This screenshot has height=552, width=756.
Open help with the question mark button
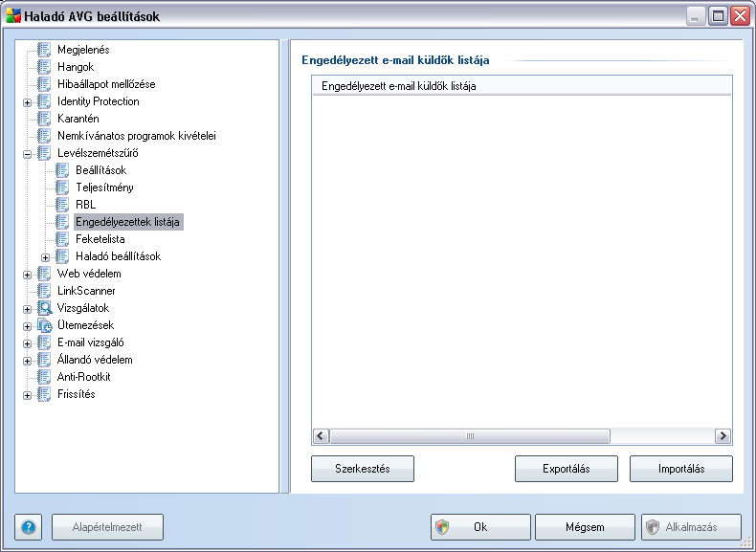29,527
